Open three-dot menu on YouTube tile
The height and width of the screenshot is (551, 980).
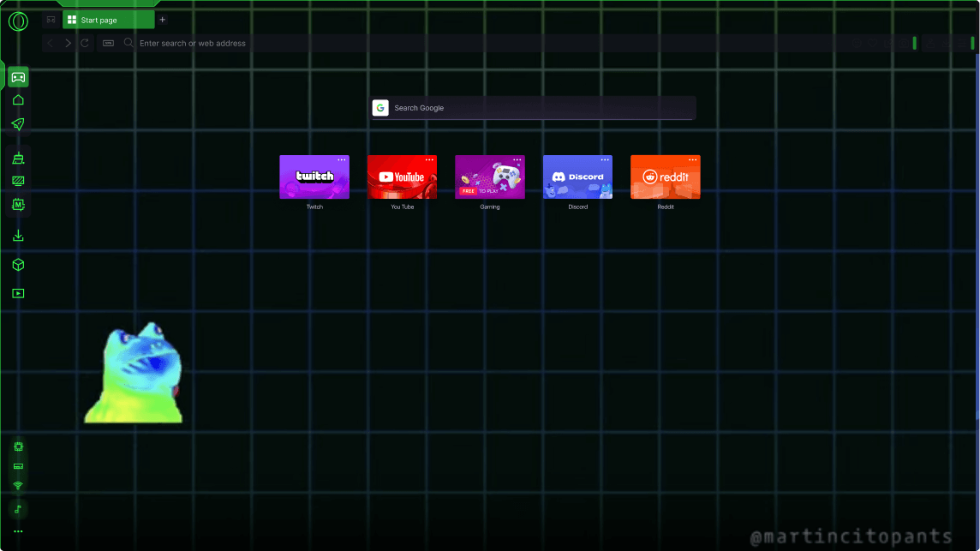tap(429, 160)
